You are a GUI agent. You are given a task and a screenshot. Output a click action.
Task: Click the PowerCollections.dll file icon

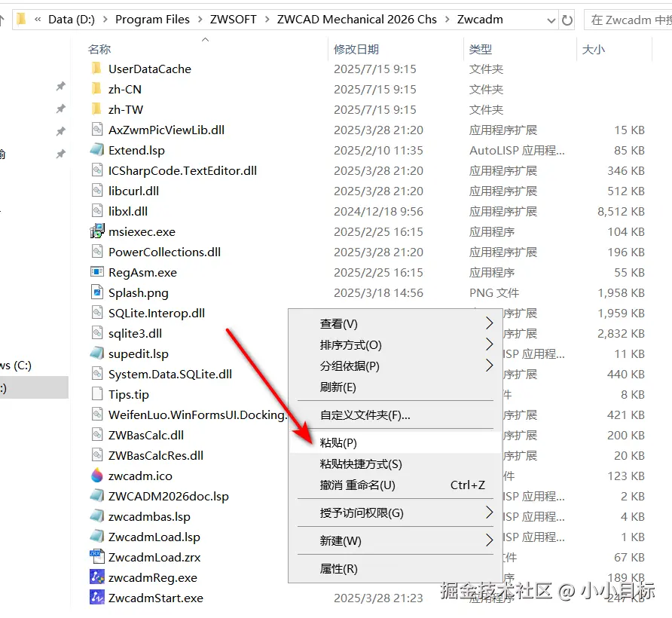(97, 252)
